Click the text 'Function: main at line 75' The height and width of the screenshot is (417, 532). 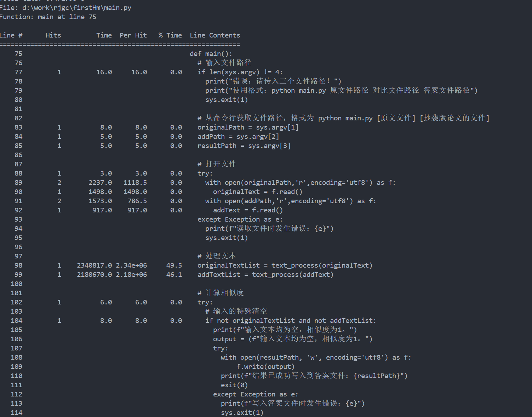pos(48,17)
